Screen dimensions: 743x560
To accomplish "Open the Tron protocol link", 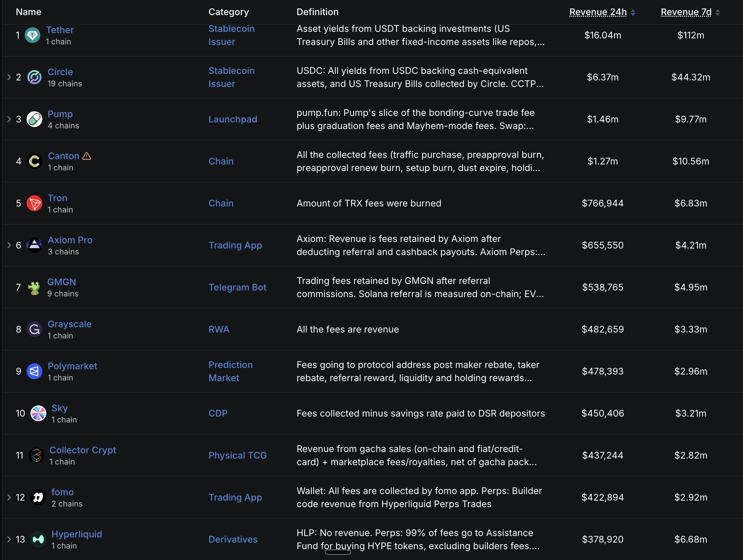I will (57, 198).
